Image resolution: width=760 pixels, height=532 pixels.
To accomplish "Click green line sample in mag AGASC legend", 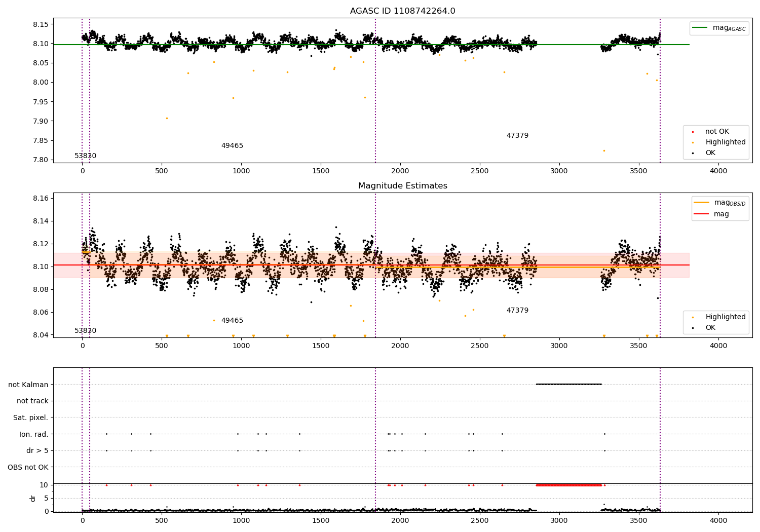I will [x=700, y=28].
